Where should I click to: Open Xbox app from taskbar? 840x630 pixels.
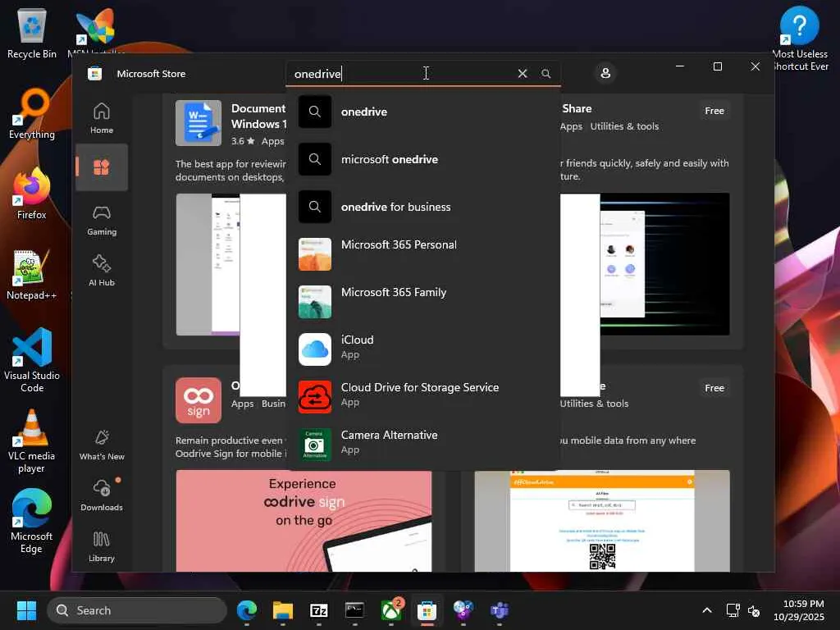point(391,610)
